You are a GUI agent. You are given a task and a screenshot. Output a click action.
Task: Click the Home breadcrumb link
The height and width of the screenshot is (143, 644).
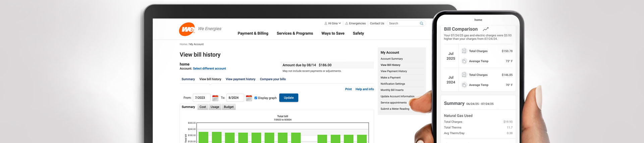tap(183, 44)
